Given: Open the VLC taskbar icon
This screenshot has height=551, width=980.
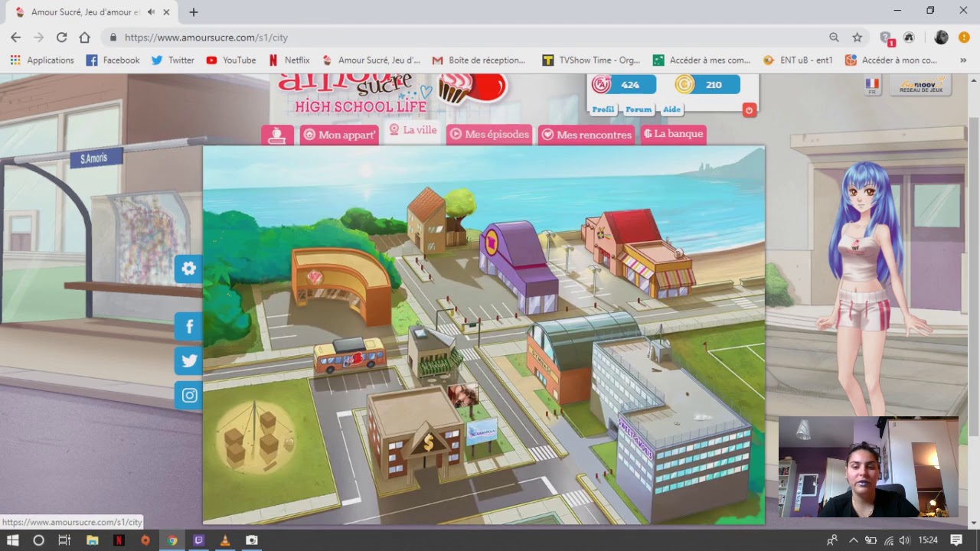Looking at the screenshot, I should (x=225, y=540).
